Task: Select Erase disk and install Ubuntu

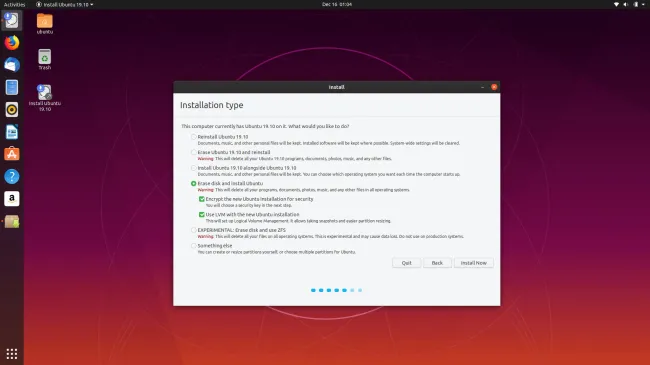Action: pos(194,183)
